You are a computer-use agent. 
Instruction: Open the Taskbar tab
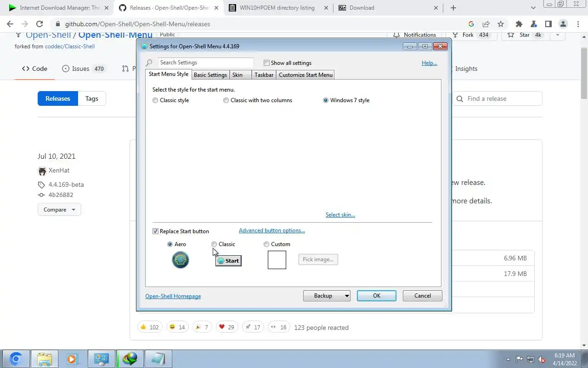(264, 75)
